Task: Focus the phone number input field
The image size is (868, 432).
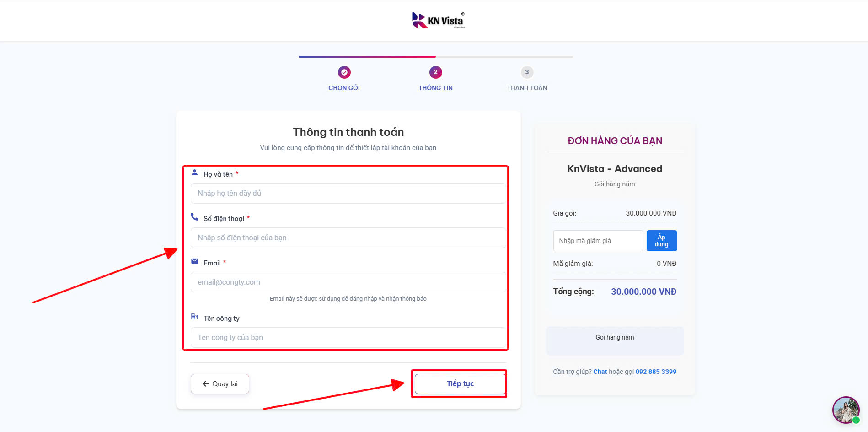Action: click(348, 238)
